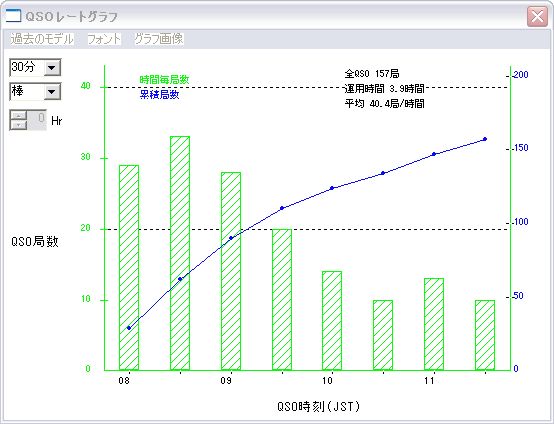Image resolution: width=554 pixels, height=424 pixels.
Task: Increment the Hr stepper up arrow
Action: click(18, 115)
